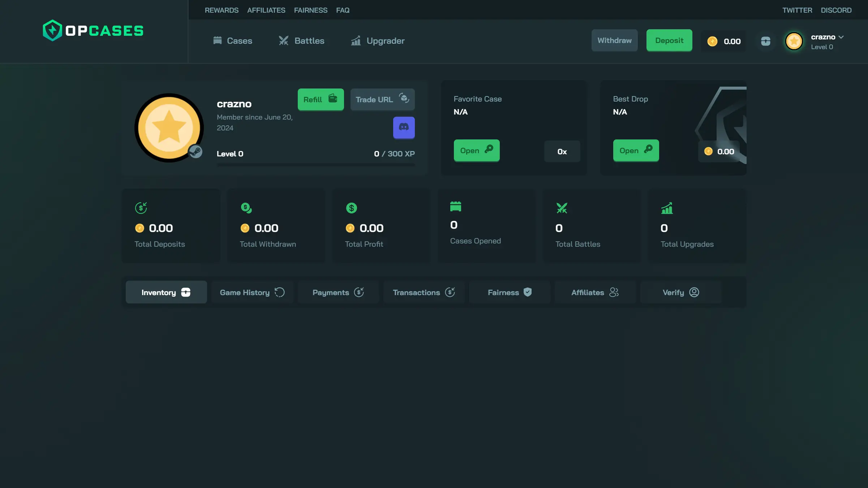Click the header coin balance 0.00

(724, 41)
